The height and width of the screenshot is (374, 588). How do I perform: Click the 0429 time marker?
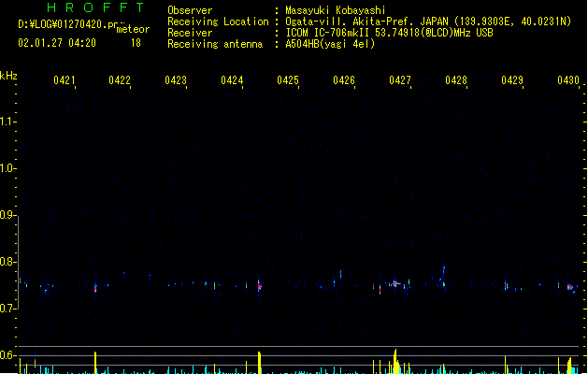point(512,80)
